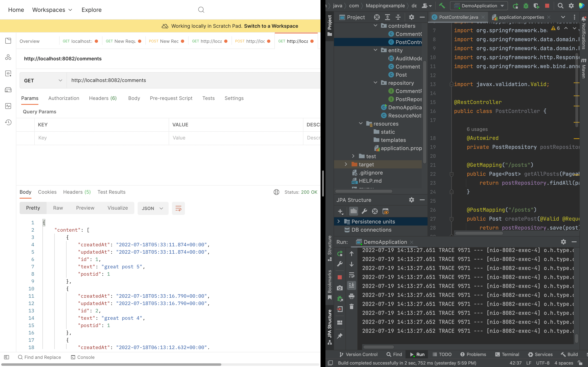Click the Postman Environments sidebar icon
The image size is (588, 367).
coord(8,74)
